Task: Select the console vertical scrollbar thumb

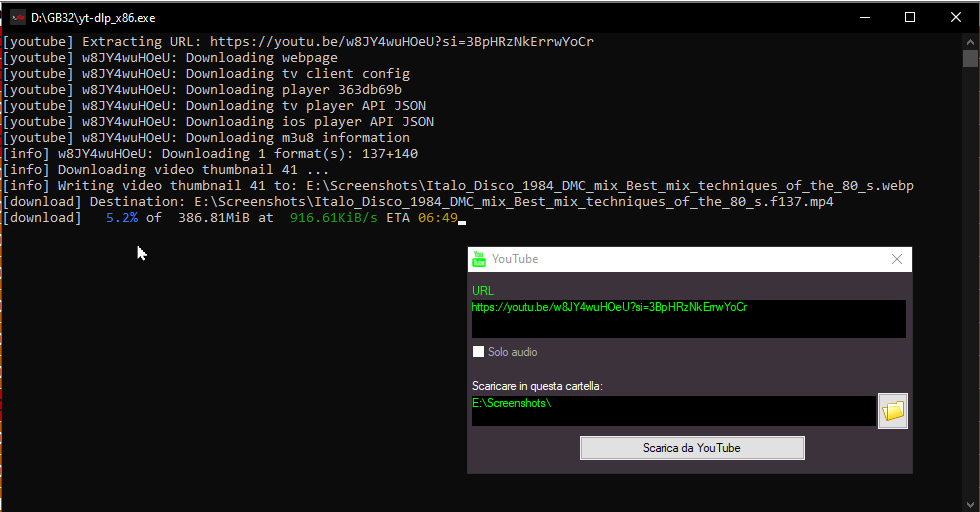Action: (x=970, y=58)
